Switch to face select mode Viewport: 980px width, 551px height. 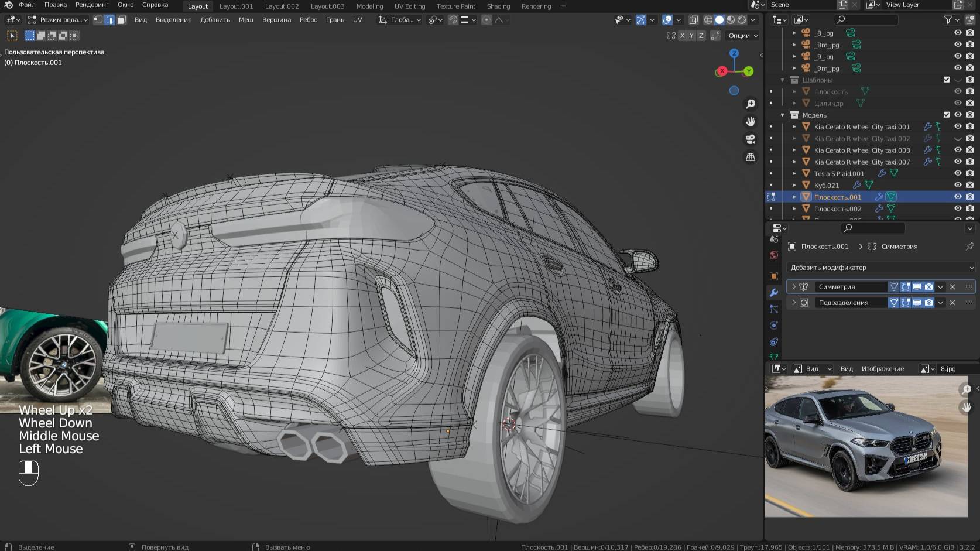(x=122, y=19)
